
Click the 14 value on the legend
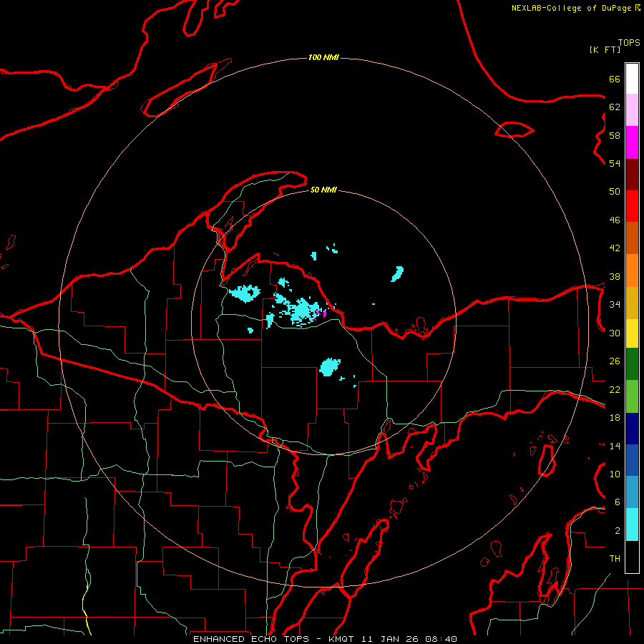pyautogui.click(x=615, y=446)
